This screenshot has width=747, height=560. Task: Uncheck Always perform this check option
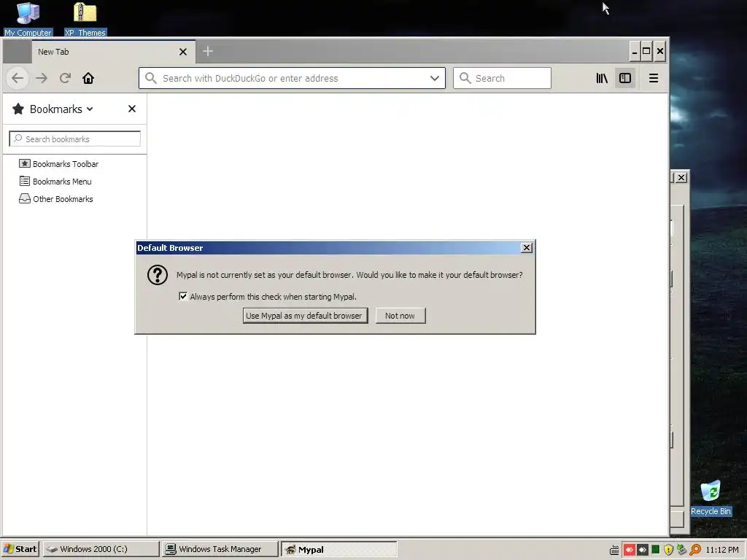(183, 296)
